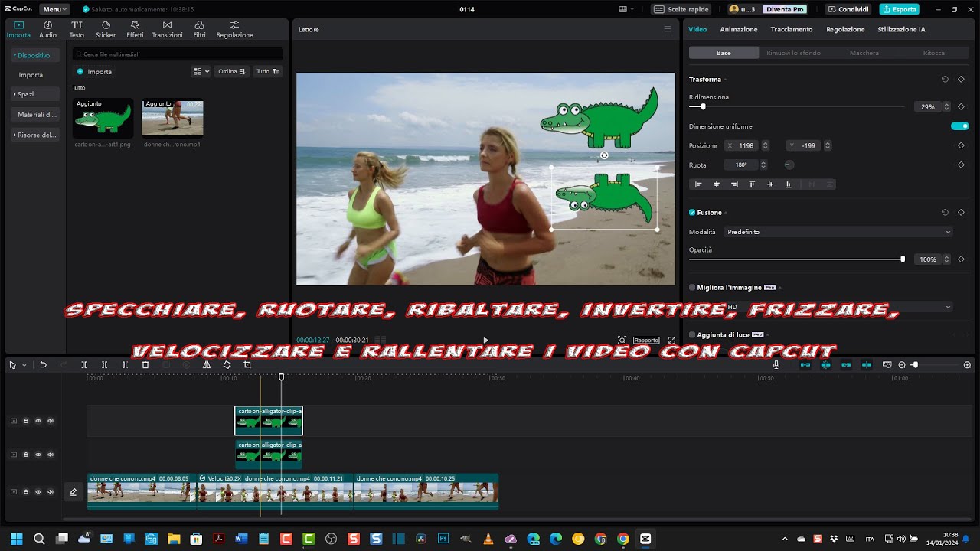Switch to the Stilizzazione IA tab

pos(901,29)
